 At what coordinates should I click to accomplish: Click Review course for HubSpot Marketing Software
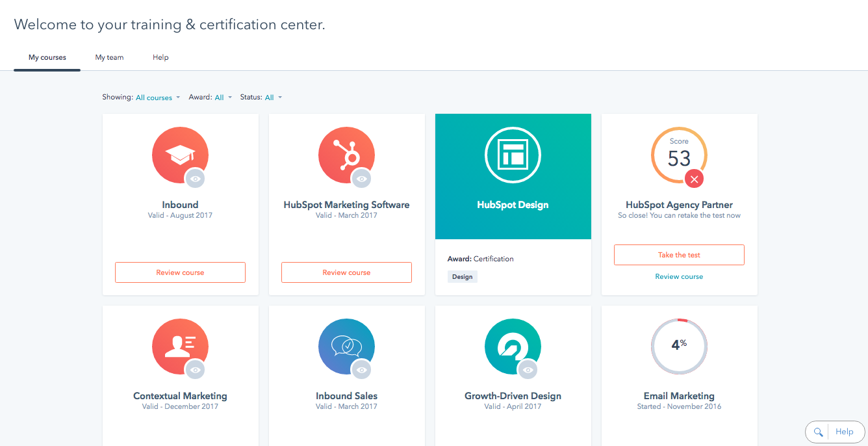346,272
